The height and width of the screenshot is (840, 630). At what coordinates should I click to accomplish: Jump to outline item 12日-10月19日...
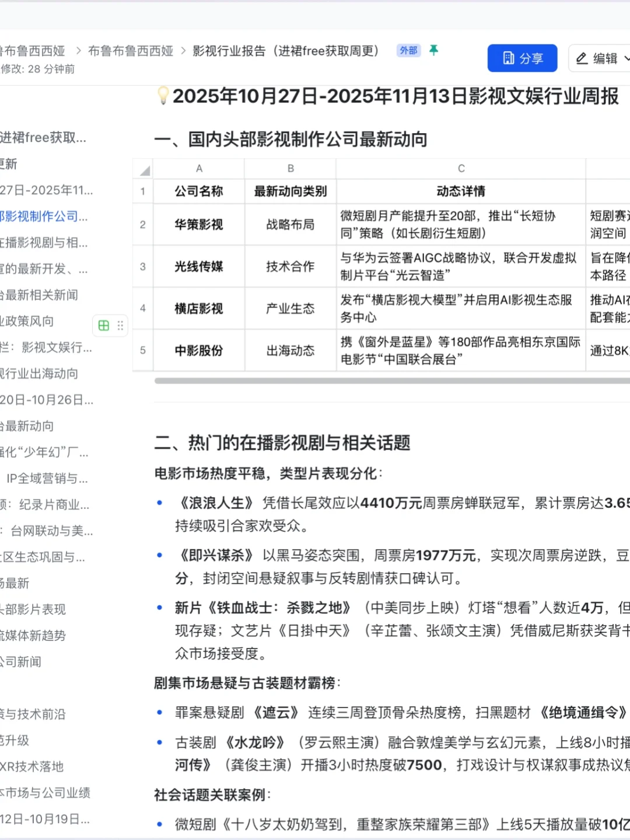click(45, 819)
